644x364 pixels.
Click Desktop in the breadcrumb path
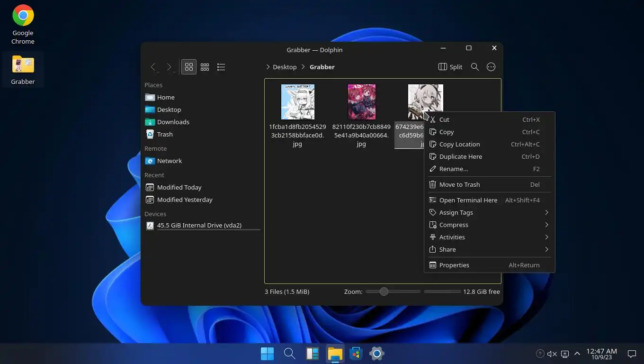pos(285,67)
